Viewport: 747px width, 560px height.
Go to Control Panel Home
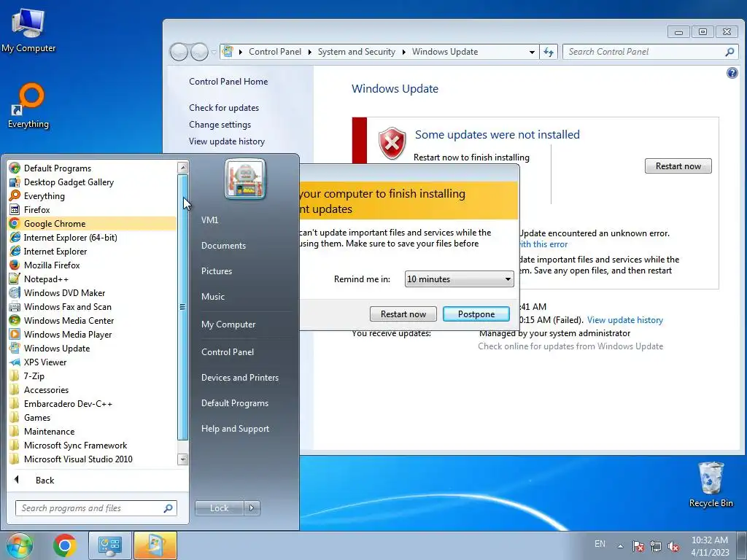click(228, 82)
